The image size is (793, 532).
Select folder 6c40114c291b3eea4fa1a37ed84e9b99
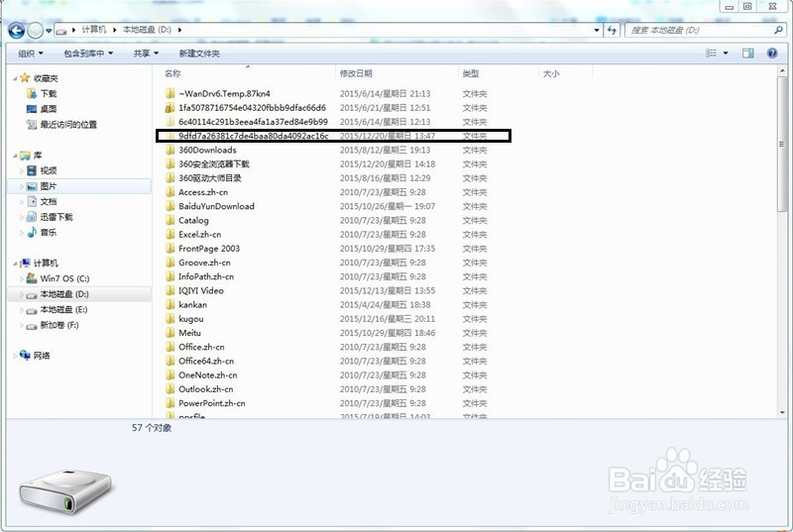click(253, 122)
